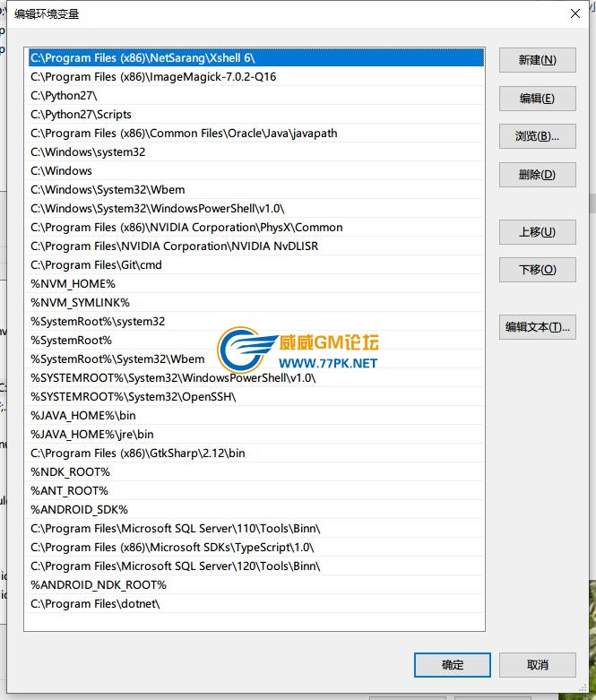Select %SYSTEMROOT%\System32\WindowsPowerShell\v1.0\ entry
The width and height of the screenshot is (596, 700).
click(x=255, y=377)
